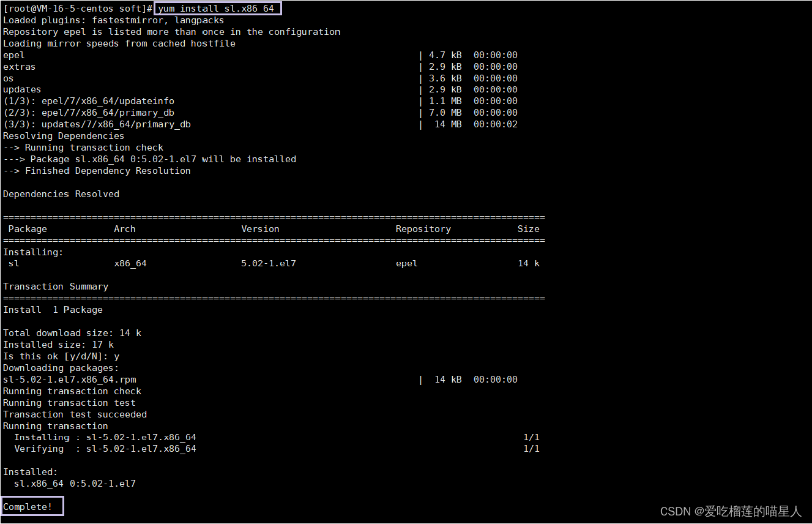Click 'Verifying : sl-5.02-1.el7.x86_64'

click(105, 449)
